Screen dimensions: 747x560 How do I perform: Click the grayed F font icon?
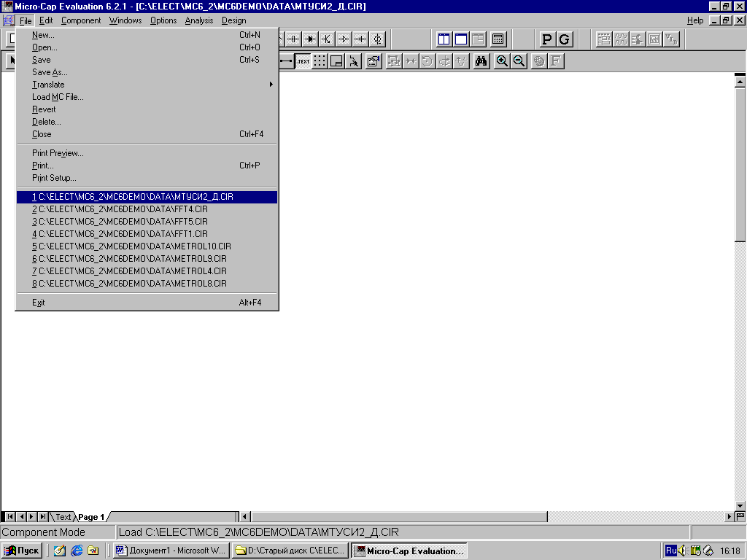point(555,61)
